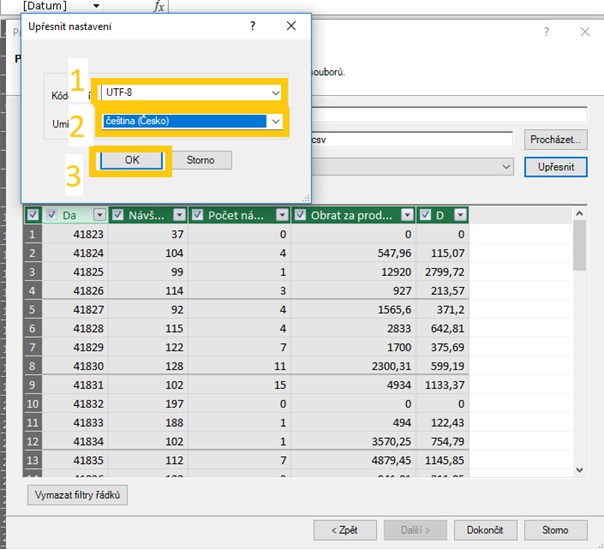Open filter arrow of D column

460,215
